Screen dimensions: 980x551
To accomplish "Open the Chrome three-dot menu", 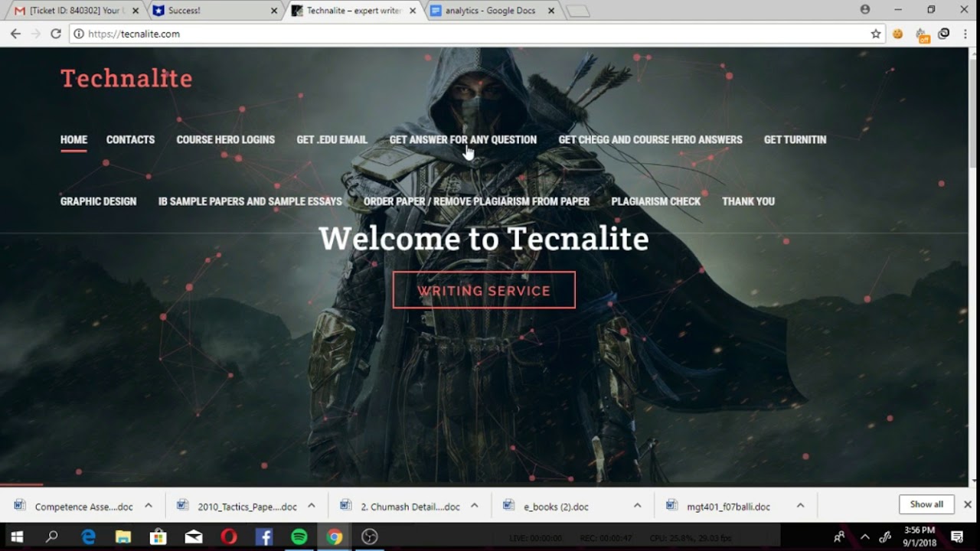I will [965, 34].
